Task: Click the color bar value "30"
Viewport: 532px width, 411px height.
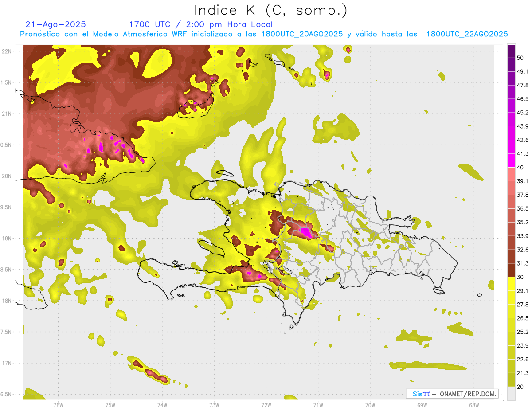Action: 520,277
